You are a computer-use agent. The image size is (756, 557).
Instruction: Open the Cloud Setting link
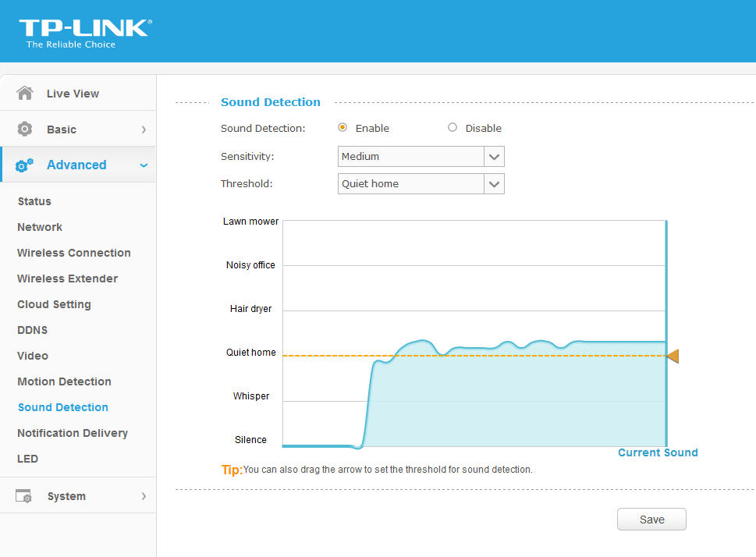pyautogui.click(x=54, y=304)
